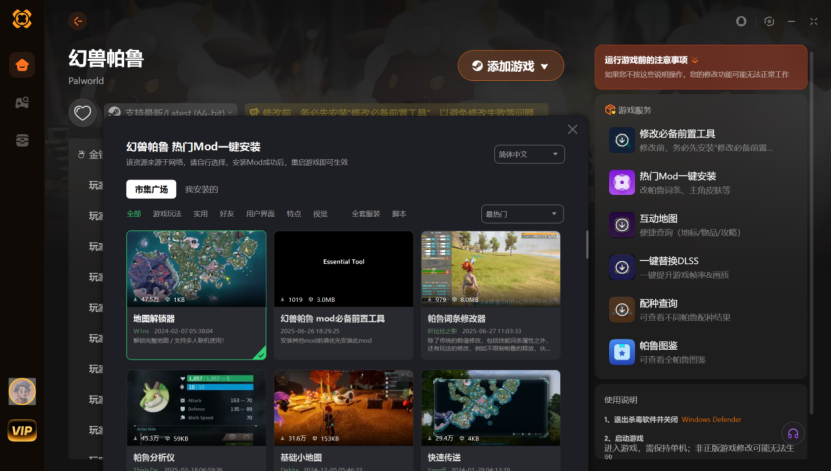
Task: Select the 全套服装 category filter
Action: click(x=366, y=214)
